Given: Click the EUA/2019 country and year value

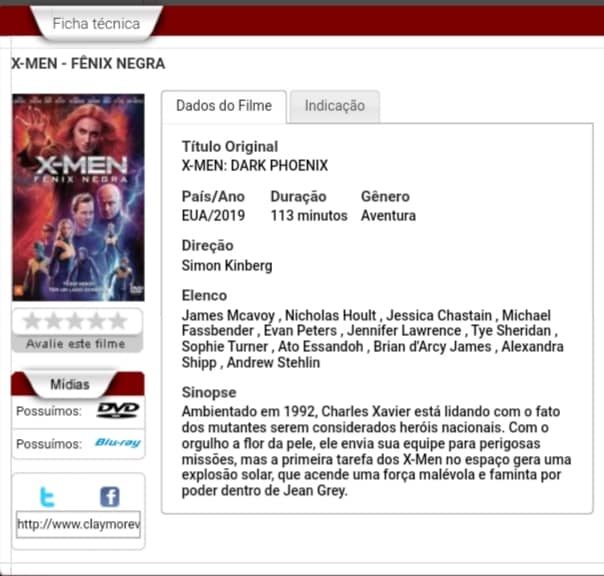Looking at the screenshot, I should tap(213, 215).
